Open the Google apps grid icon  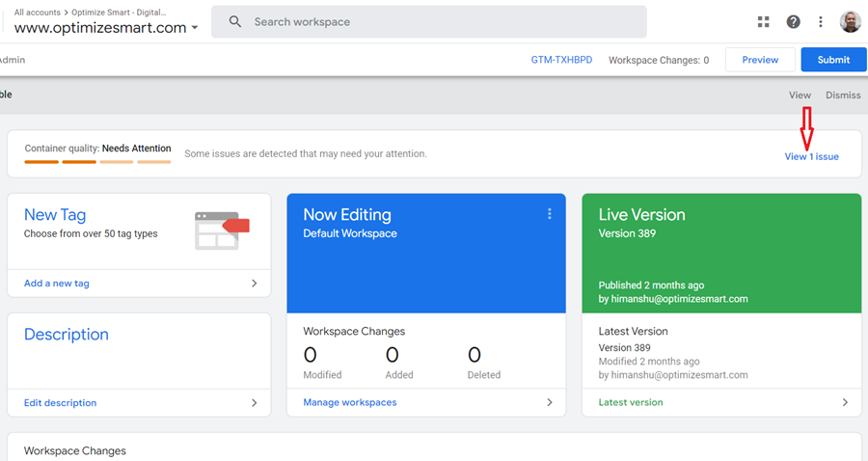click(764, 21)
